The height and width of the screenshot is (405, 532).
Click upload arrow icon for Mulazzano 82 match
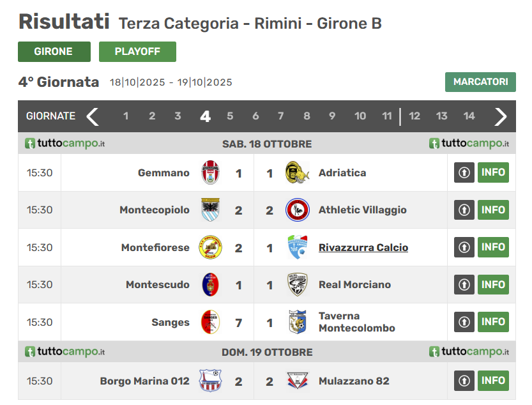click(464, 381)
